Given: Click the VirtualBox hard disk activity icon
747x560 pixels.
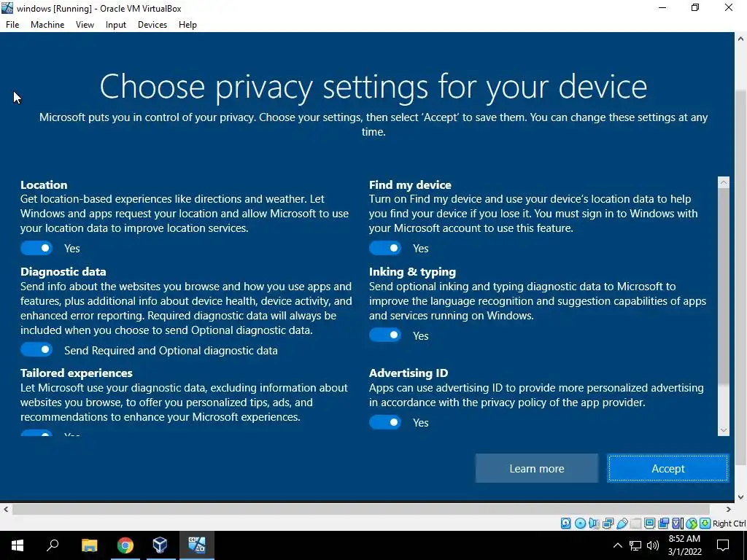Looking at the screenshot, I should 565,524.
